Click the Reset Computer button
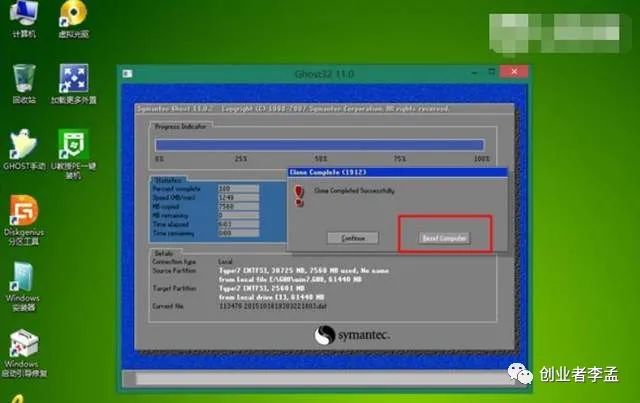Image resolution: width=640 pixels, height=403 pixels. pyautogui.click(x=444, y=238)
